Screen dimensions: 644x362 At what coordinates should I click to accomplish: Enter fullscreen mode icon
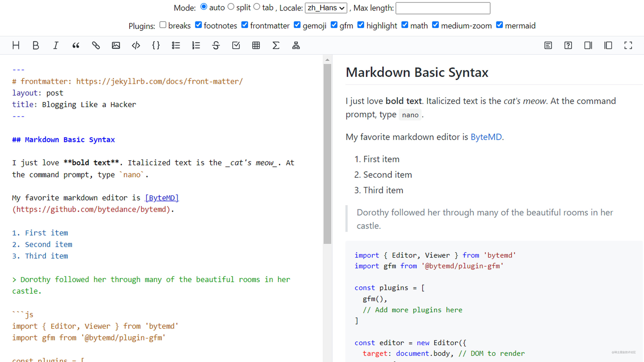[x=628, y=45]
